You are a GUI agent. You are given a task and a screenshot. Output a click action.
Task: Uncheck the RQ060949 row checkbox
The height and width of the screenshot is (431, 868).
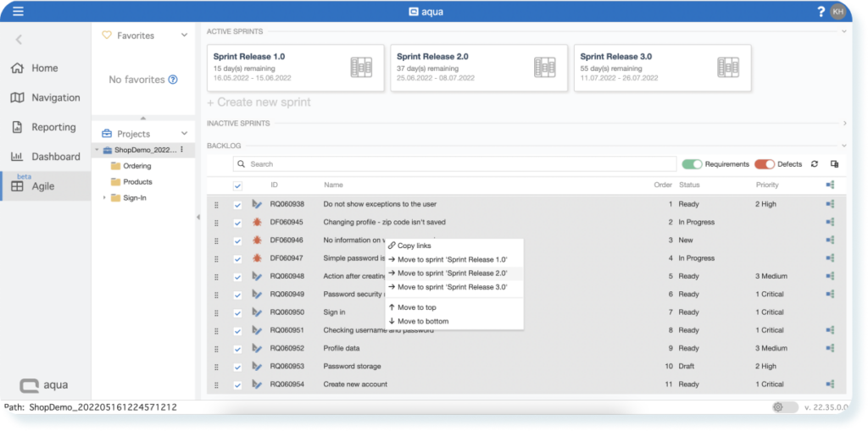[x=237, y=295]
